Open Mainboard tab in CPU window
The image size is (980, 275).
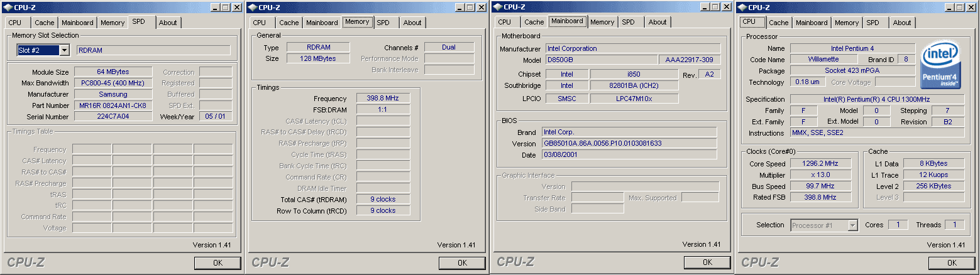pyautogui.click(x=812, y=23)
